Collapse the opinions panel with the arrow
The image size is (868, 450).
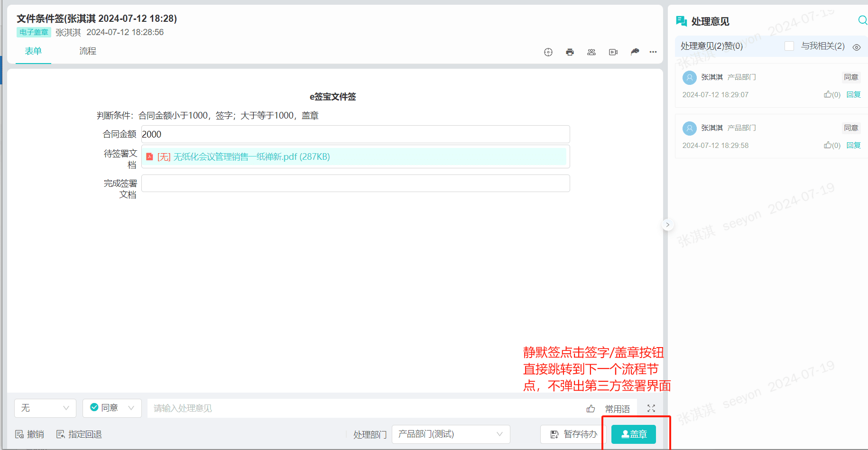pos(667,225)
